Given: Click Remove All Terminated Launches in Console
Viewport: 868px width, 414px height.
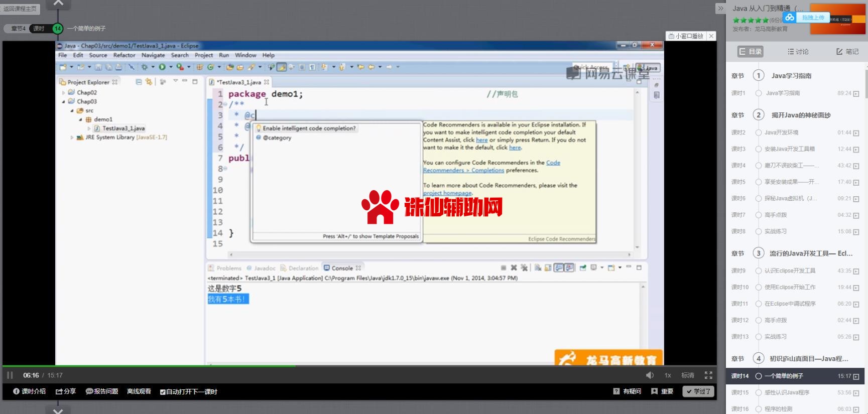Looking at the screenshot, I should tap(524, 267).
